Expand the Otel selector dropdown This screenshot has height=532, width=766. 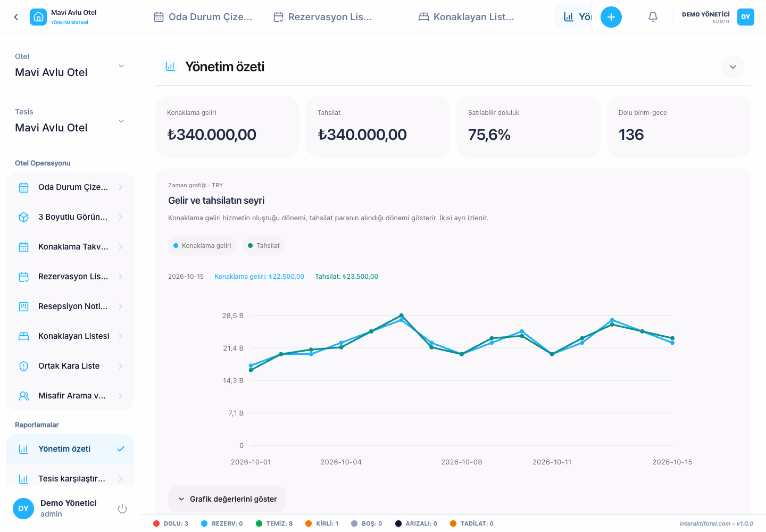[x=69, y=66]
